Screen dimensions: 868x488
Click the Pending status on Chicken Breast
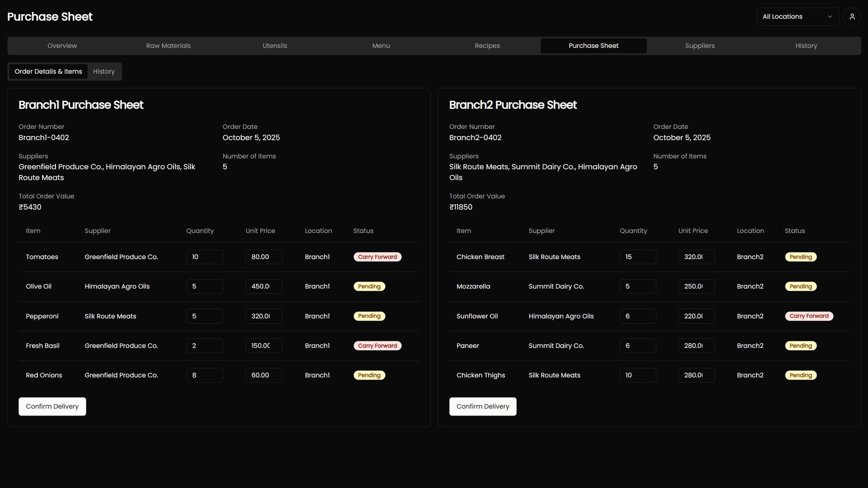coord(801,257)
